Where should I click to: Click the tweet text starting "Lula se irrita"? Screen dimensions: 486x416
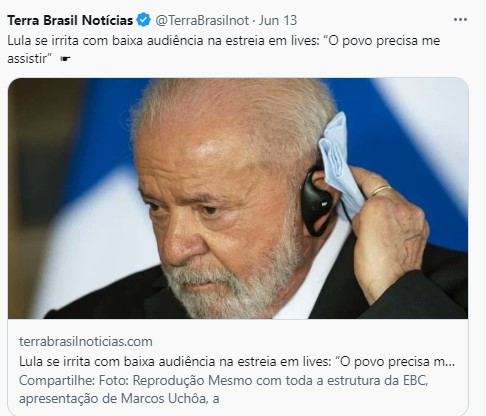(x=224, y=50)
